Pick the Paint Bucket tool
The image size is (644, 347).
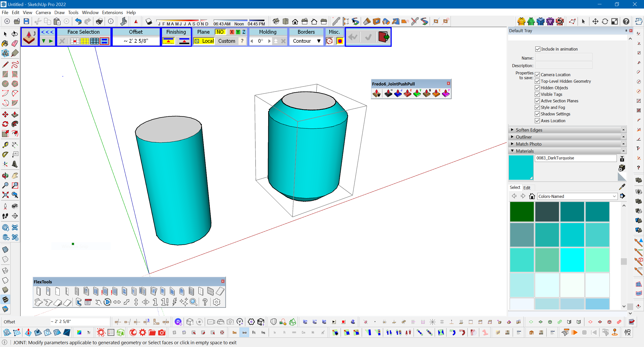5,44
